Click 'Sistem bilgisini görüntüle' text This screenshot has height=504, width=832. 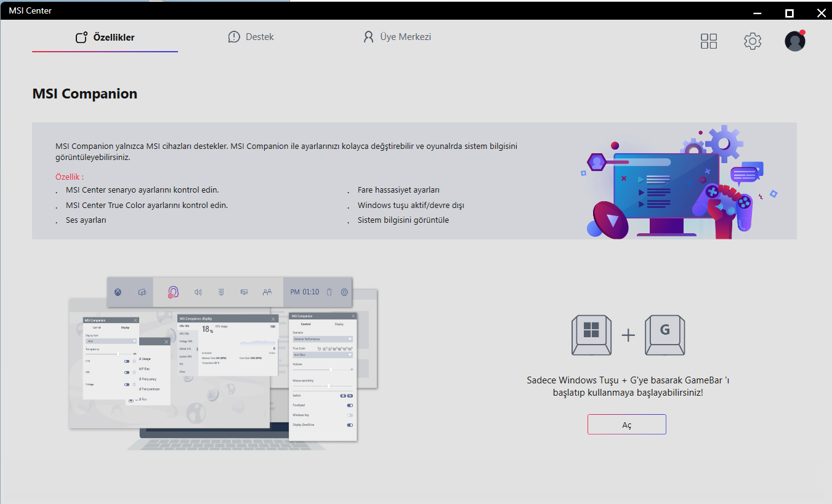(403, 220)
